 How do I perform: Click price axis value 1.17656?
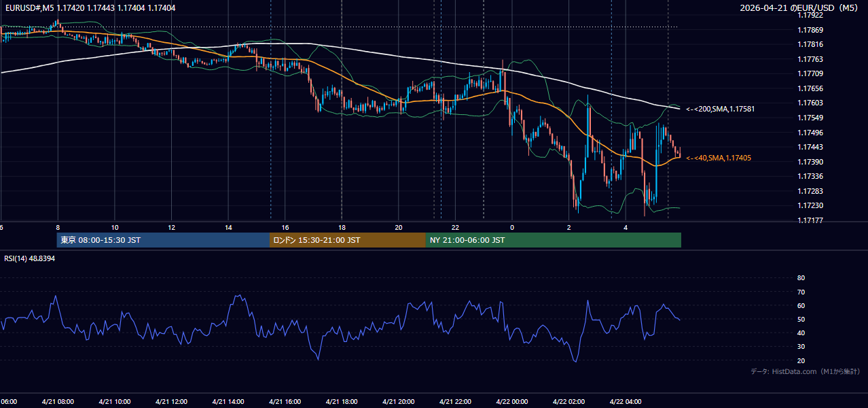click(810, 88)
